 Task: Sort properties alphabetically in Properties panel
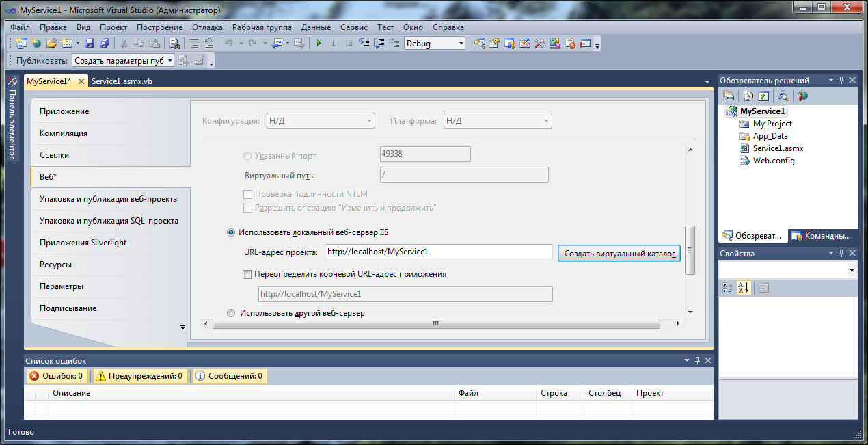point(744,288)
